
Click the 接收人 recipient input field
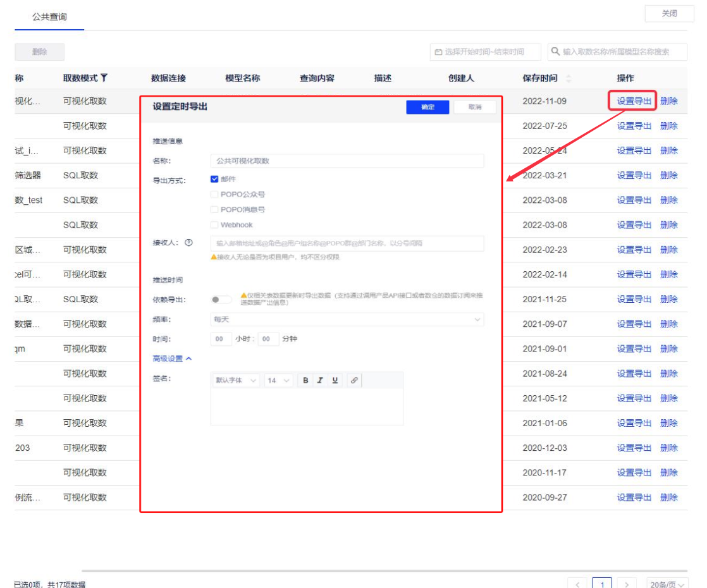(x=347, y=243)
